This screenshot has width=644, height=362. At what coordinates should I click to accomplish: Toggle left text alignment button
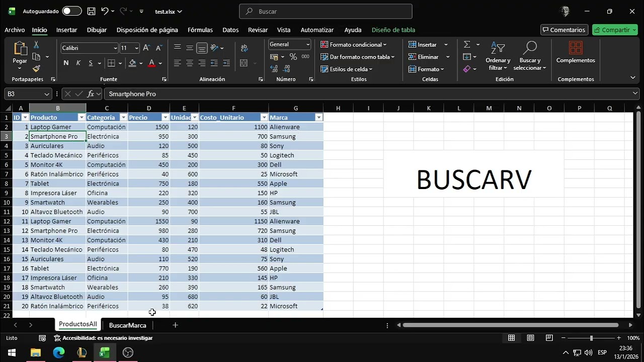[x=177, y=63]
